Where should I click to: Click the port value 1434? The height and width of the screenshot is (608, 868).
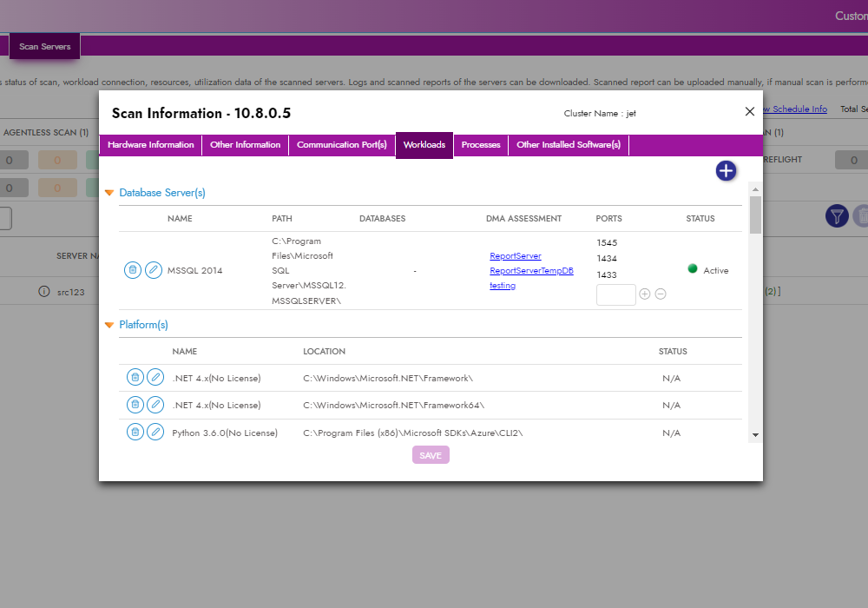tap(607, 259)
